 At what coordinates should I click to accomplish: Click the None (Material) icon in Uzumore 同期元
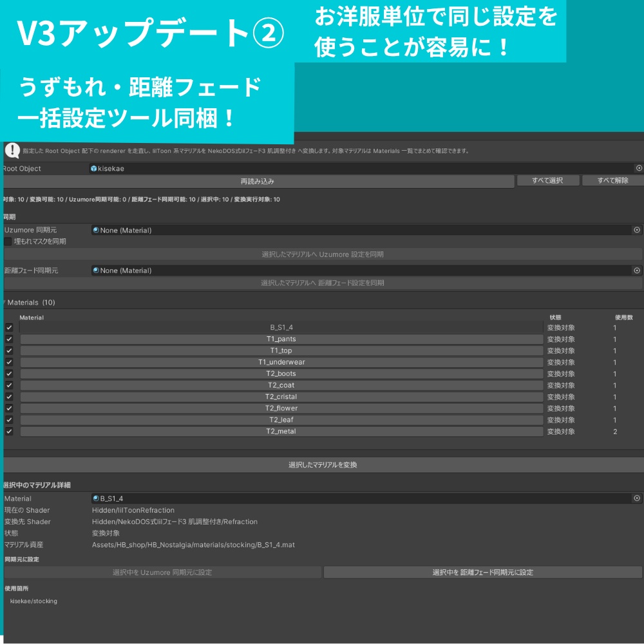tap(95, 230)
